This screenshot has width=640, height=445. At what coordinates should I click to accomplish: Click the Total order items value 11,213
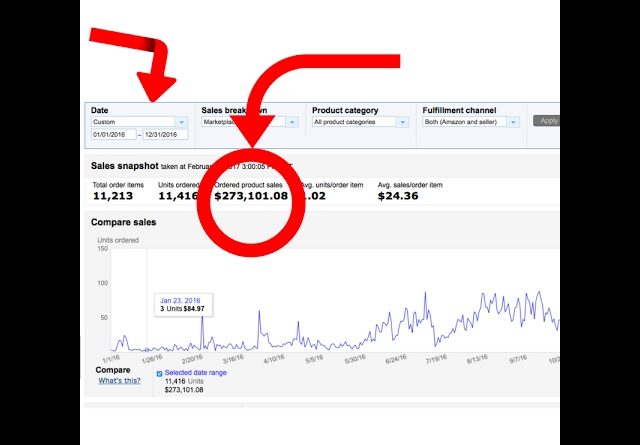113,196
